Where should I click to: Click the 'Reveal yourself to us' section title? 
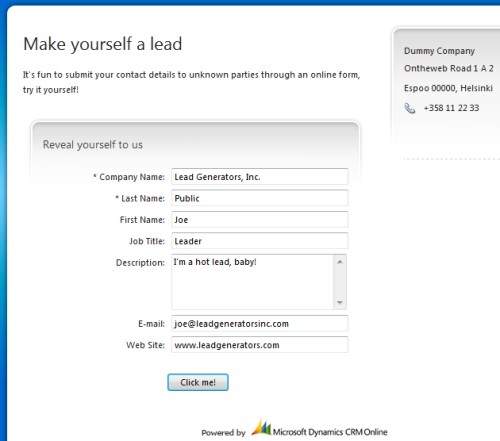pyautogui.click(x=93, y=145)
